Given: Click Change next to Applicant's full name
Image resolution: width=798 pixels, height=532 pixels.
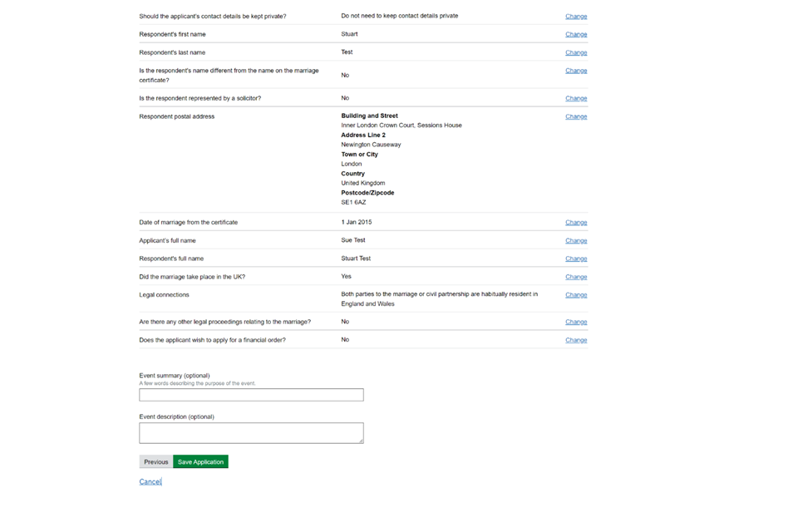Looking at the screenshot, I should click(x=575, y=241).
